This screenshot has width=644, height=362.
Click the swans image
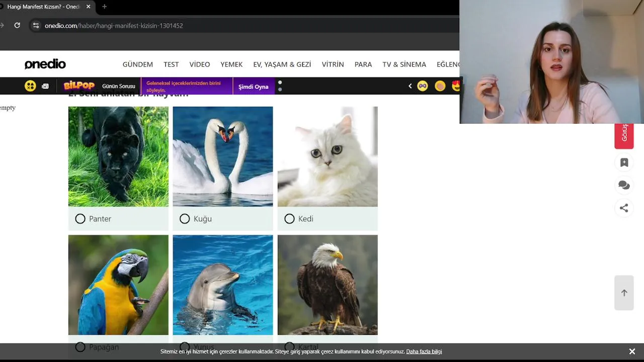(223, 156)
